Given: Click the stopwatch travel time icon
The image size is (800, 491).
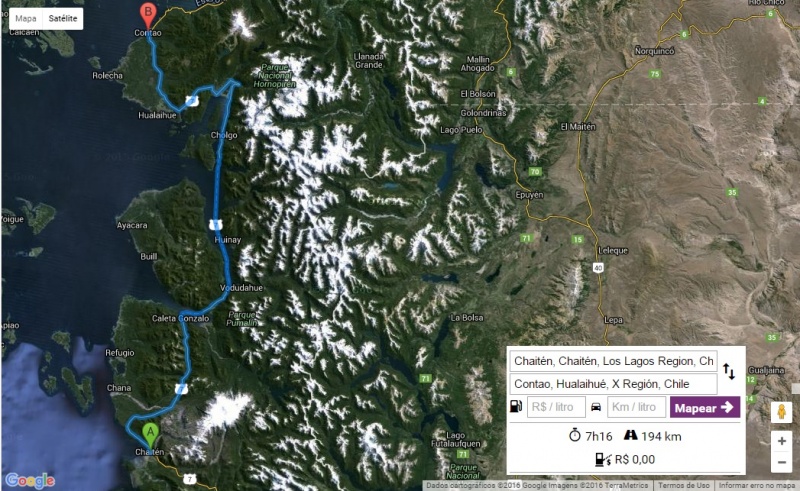Looking at the screenshot, I should click(x=575, y=435).
